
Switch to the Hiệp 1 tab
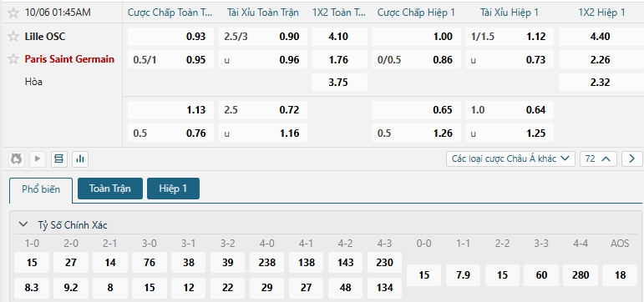coord(173,189)
